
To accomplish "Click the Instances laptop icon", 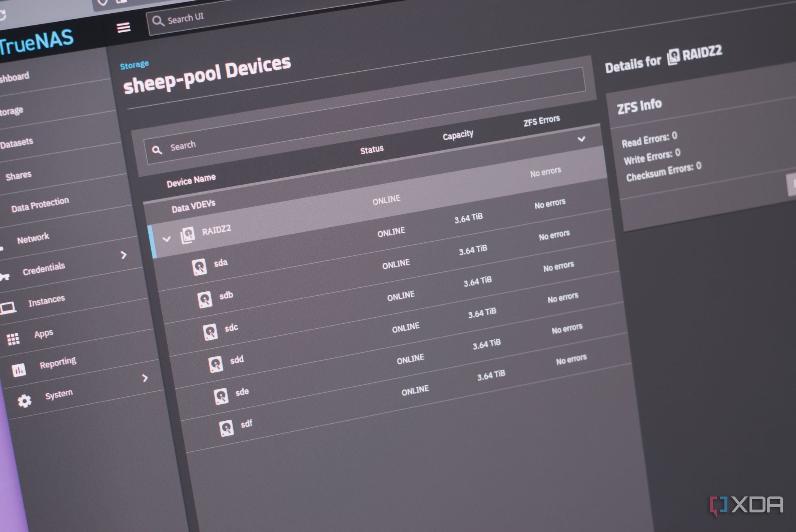I will [8, 308].
